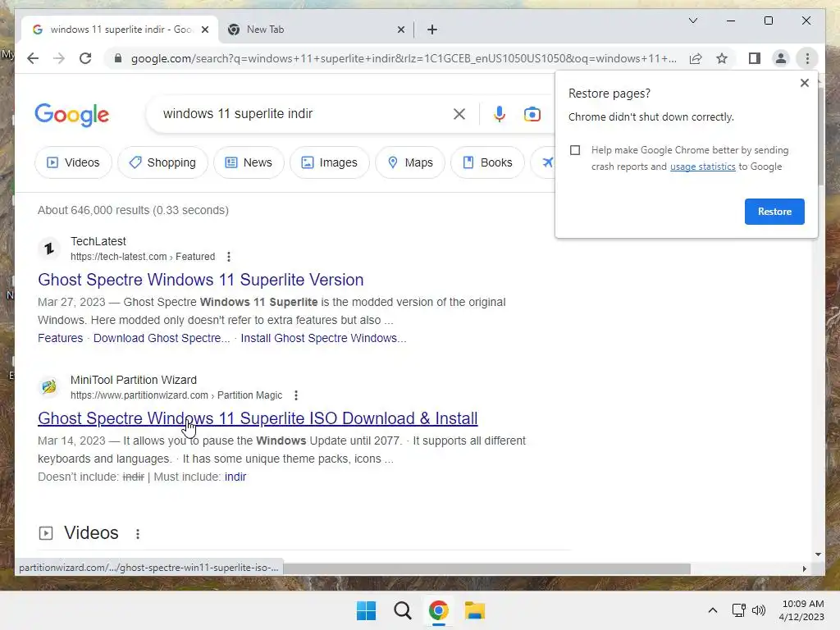The height and width of the screenshot is (630, 840).
Task: Click the Chrome icon in the taskbar
Action: [439, 610]
